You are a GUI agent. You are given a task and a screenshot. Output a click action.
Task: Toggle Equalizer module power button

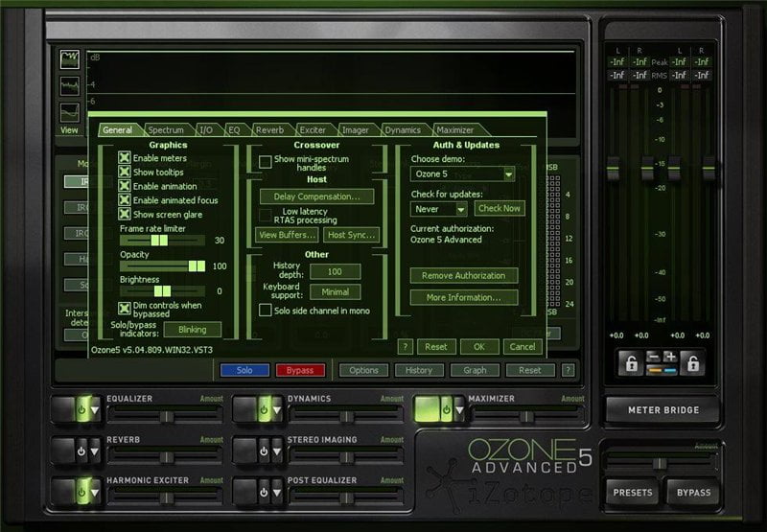tap(81, 409)
